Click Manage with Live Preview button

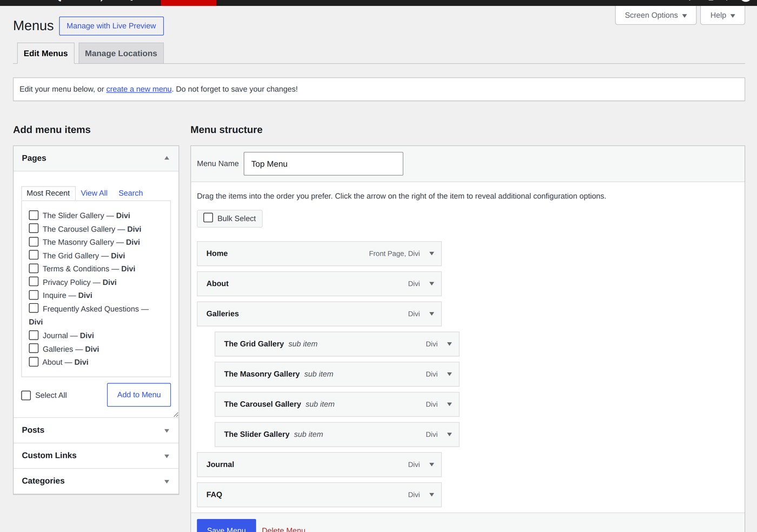(x=111, y=26)
